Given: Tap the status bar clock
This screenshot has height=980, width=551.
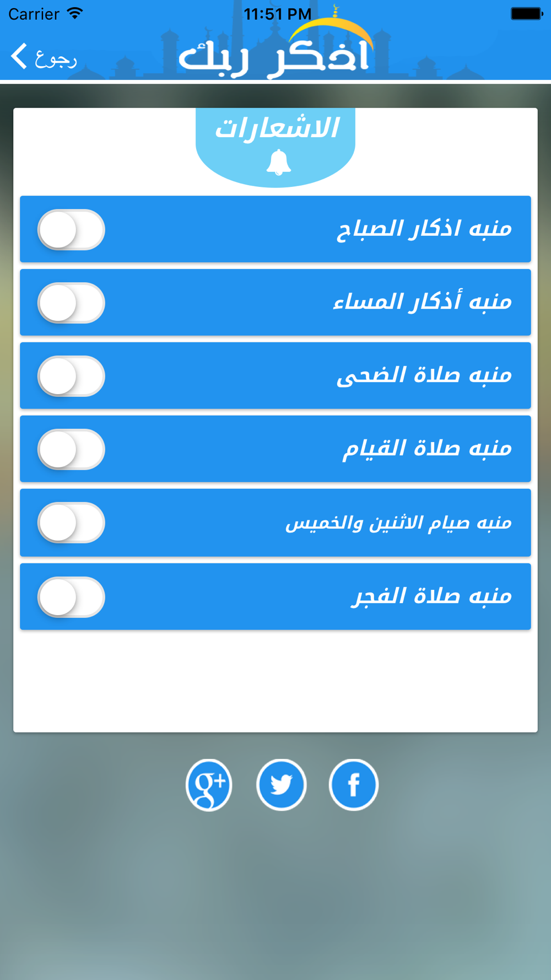Looking at the screenshot, I should point(278,14).
